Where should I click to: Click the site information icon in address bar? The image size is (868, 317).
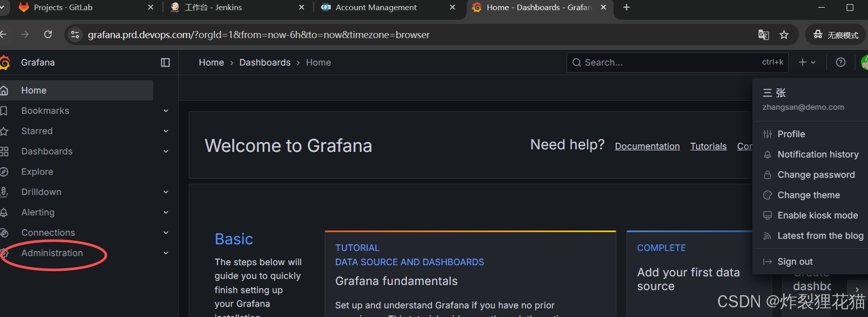click(75, 35)
